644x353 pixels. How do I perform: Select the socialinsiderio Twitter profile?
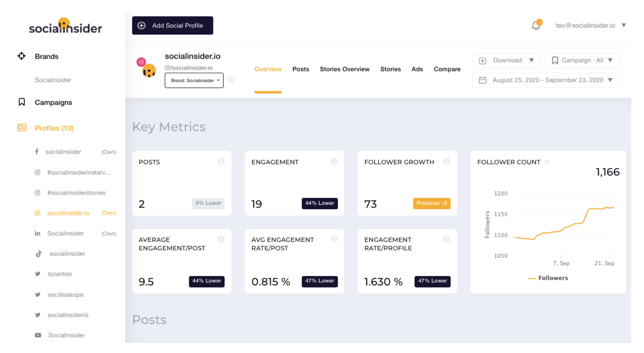click(x=68, y=315)
